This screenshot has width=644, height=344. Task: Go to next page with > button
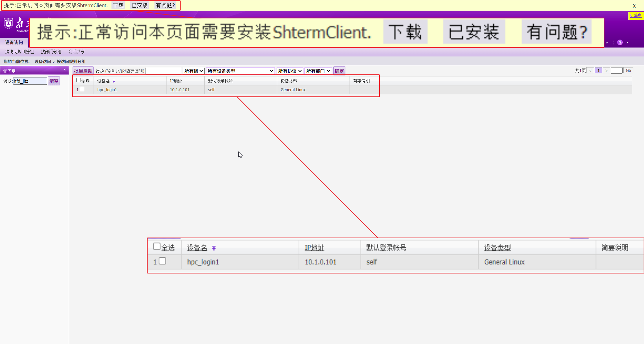607,71
